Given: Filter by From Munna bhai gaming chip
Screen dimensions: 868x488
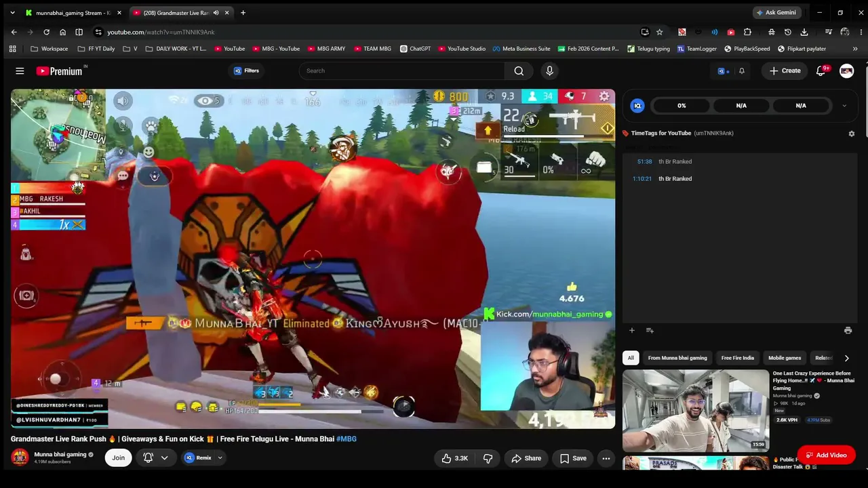Looking at the screenshot, I should point(677,358).
